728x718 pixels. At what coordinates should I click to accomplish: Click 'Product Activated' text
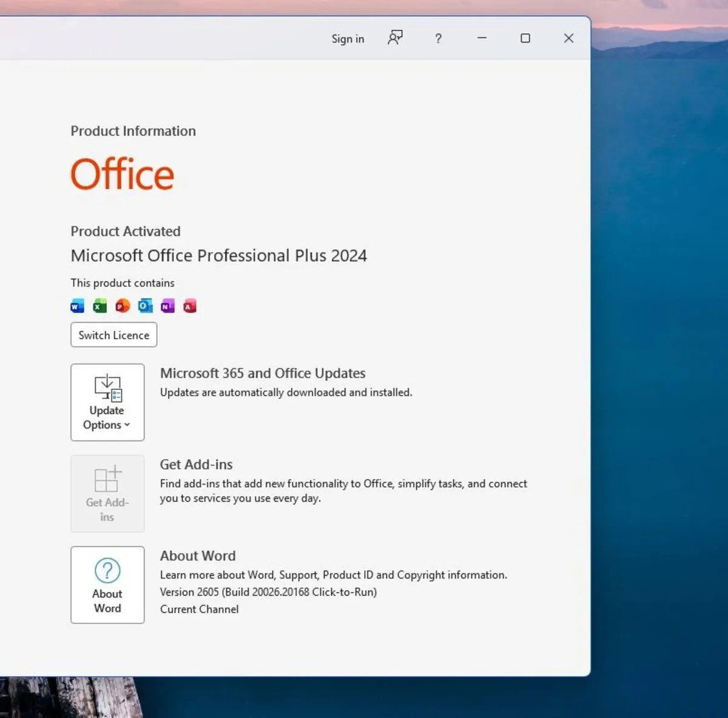126,231
